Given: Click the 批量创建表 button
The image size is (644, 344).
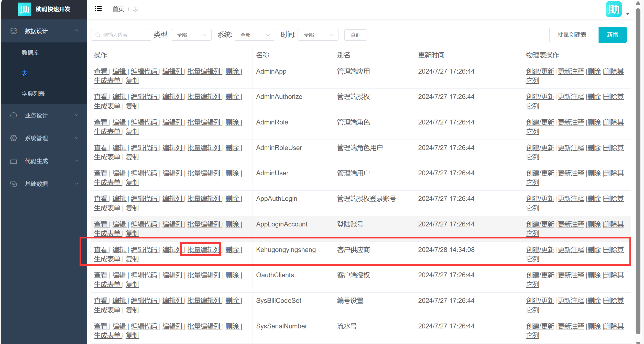Looking at the screenshot, I should coord(572,35).
